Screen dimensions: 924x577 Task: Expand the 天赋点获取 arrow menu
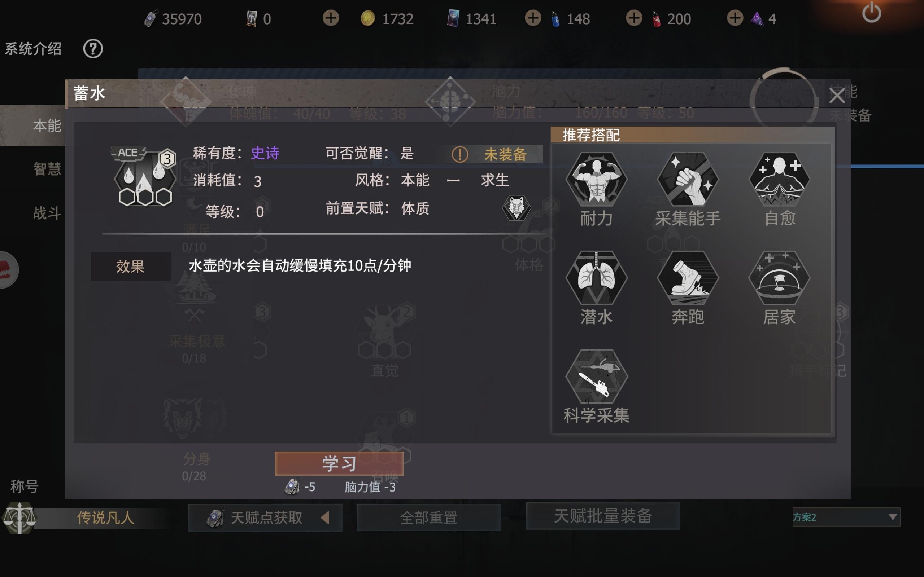325,518
